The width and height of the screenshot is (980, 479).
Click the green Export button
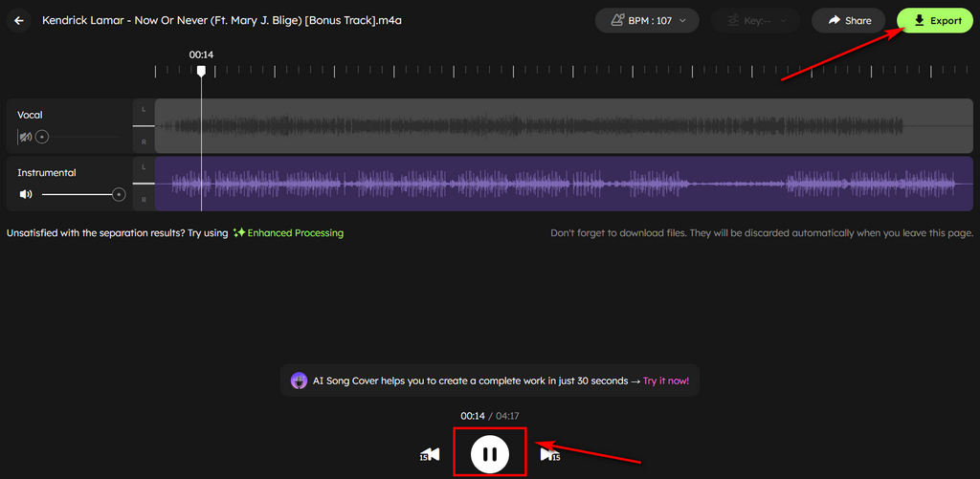pos(935,21)
